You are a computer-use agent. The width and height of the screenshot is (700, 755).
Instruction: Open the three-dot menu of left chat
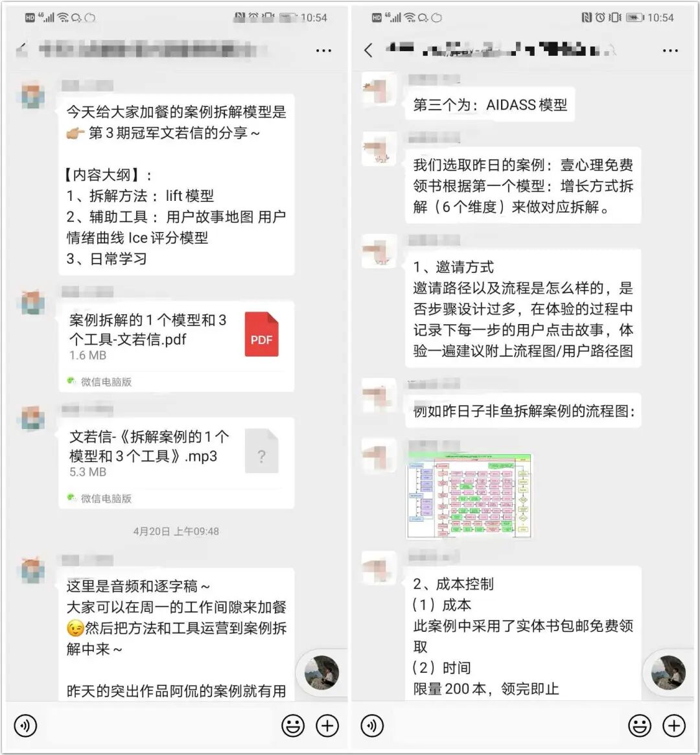tap(323, 50)
